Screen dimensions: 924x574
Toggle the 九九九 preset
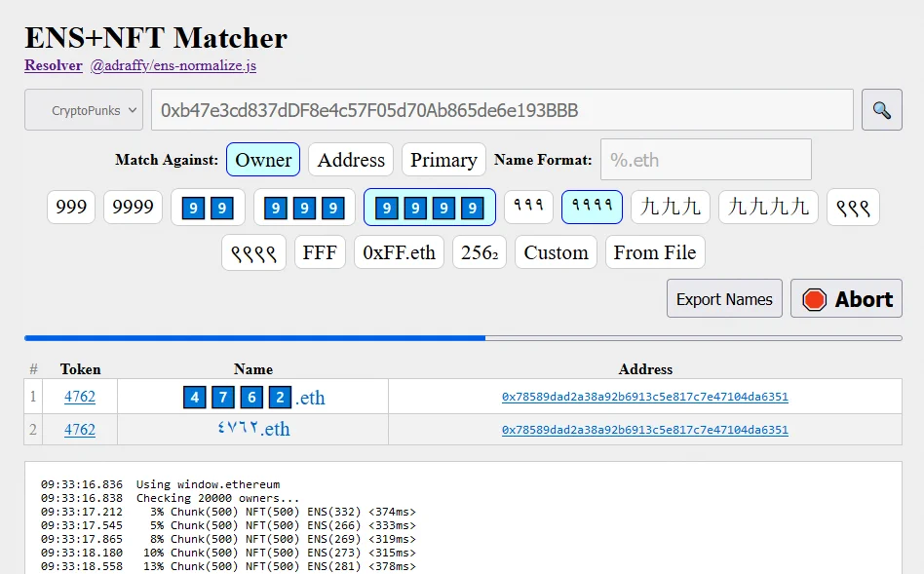671,207
